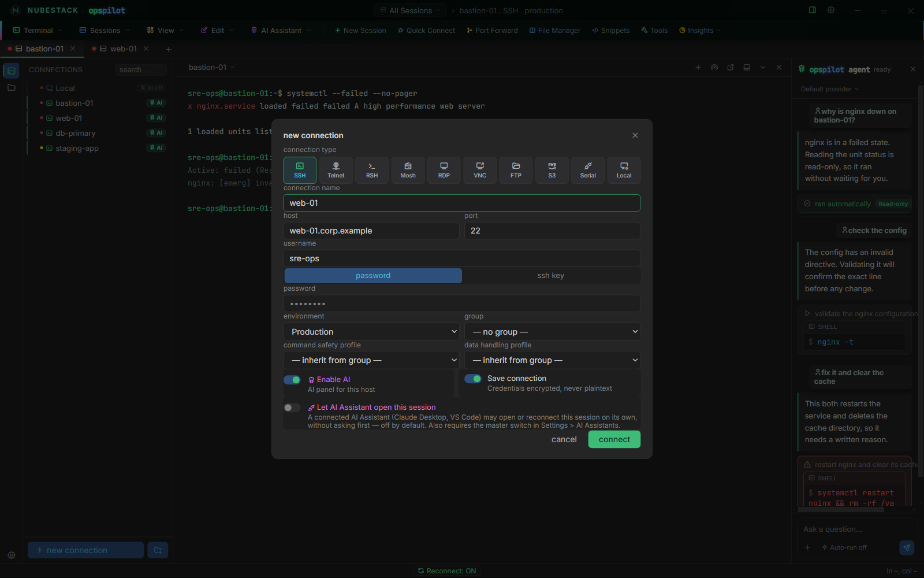Toggle the panel layout icon in title bar
This screenshot has height=578, width=924.
pyautogui.click(x=813, y=10)
